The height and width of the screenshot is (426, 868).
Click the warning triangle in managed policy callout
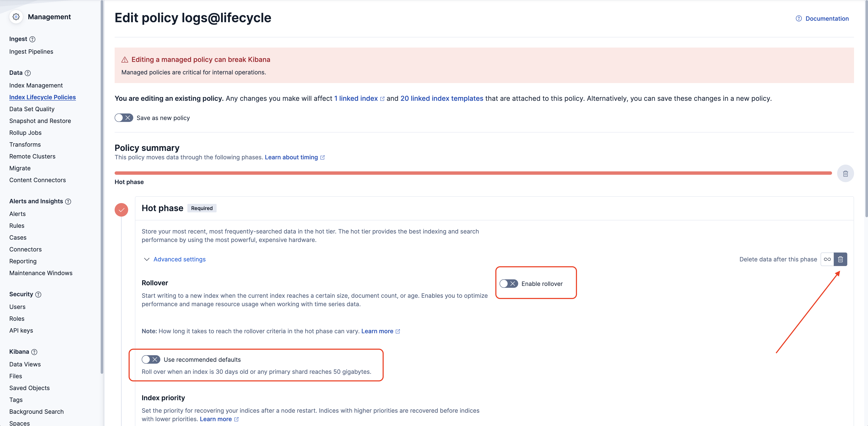[125, 60]
